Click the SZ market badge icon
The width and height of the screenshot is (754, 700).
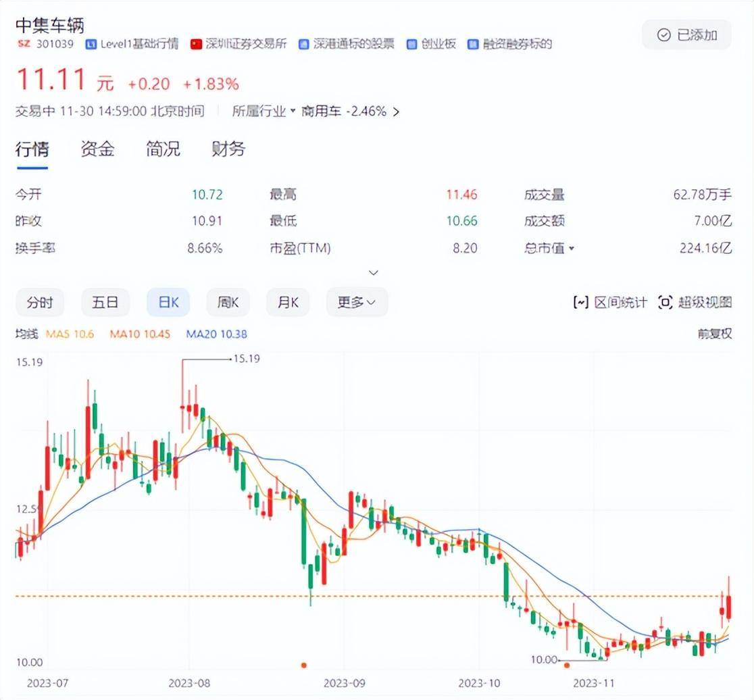click(x=24, y=44)
